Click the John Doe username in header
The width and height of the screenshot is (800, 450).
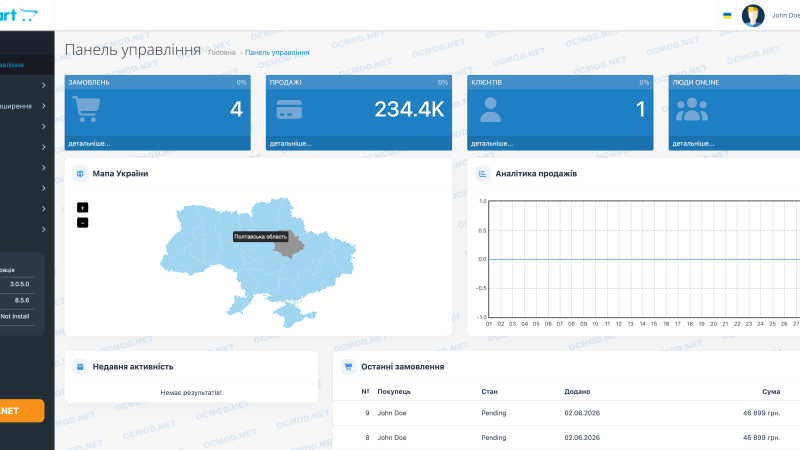coord(786,15)
